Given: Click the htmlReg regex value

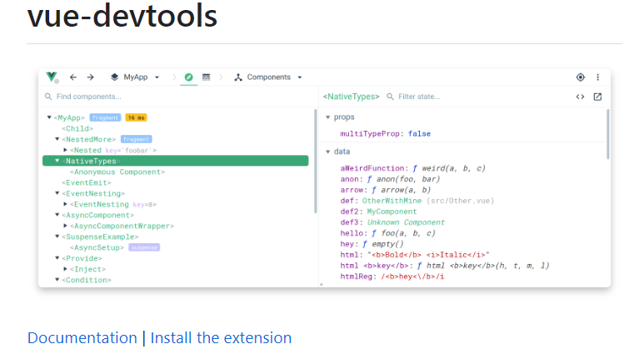Looking at the screenshot, I should click(x=412, y=277).
